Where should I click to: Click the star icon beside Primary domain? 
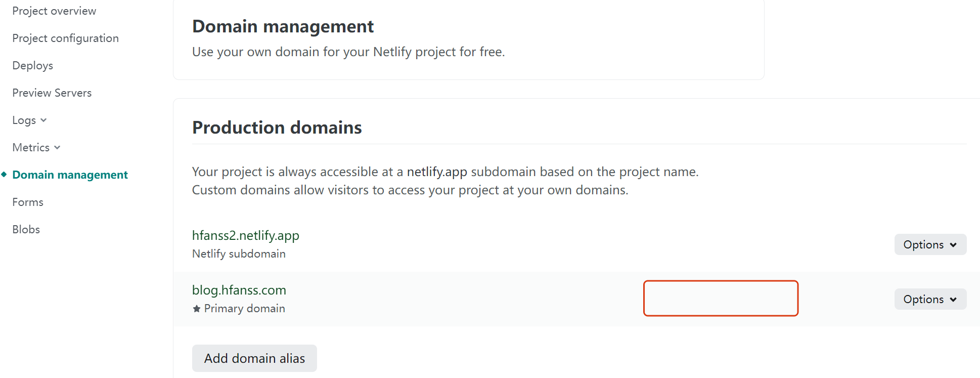click(x=197, y=308)
